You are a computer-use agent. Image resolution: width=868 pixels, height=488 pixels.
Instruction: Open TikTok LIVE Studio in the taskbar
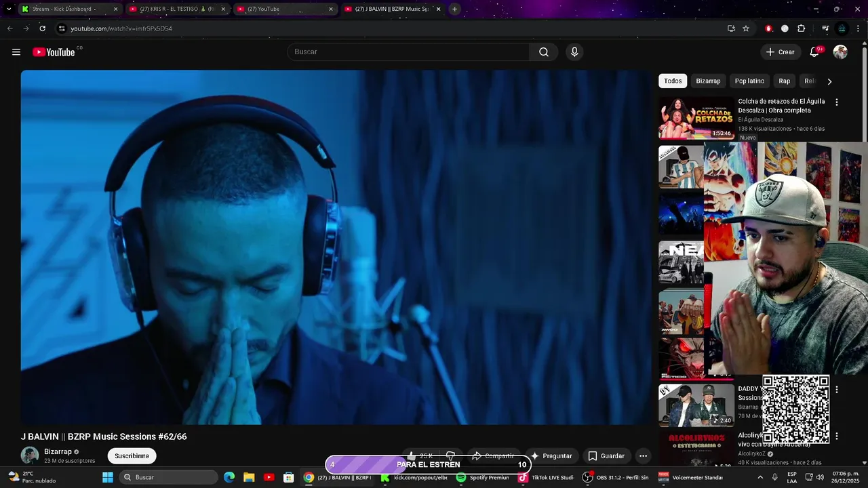(547, 477)
